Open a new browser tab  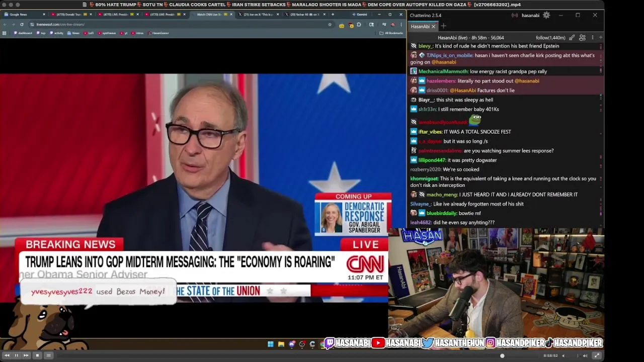[x=333, y=15]
